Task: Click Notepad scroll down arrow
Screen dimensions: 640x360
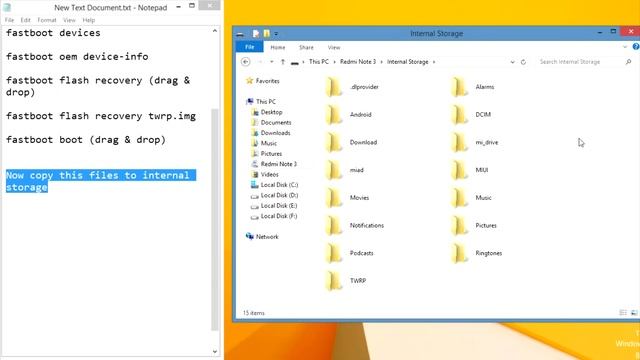Action: [215, 351]
